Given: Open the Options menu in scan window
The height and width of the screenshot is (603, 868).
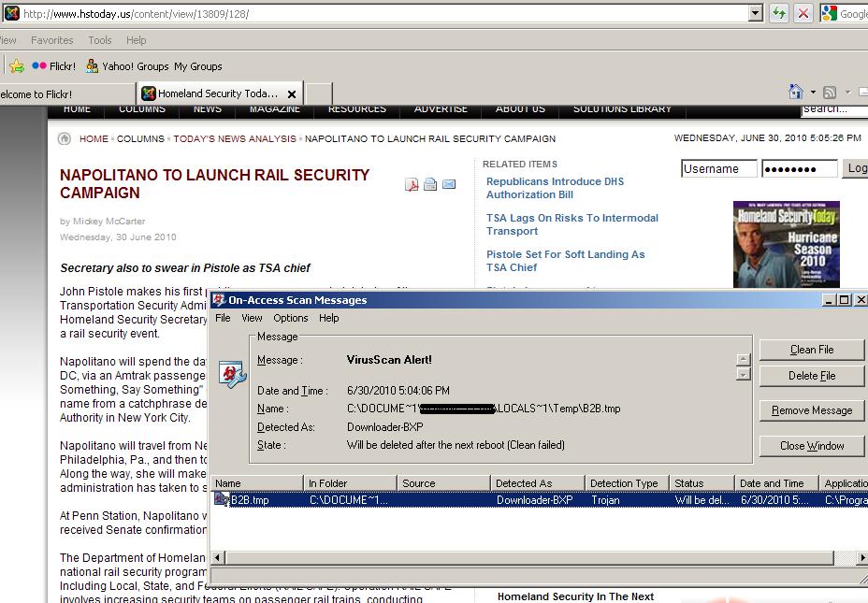Looking at the screenshot, I should (x=290, y=318).
